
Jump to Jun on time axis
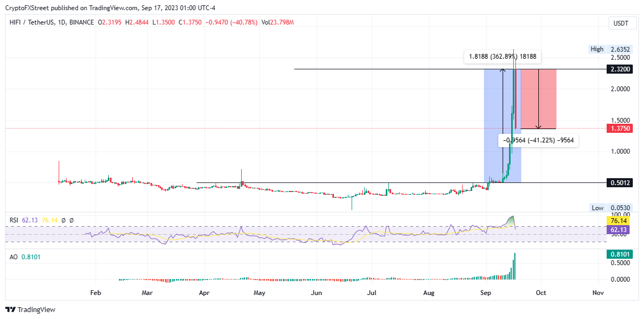pyautogui.click(x=316, y=292)
